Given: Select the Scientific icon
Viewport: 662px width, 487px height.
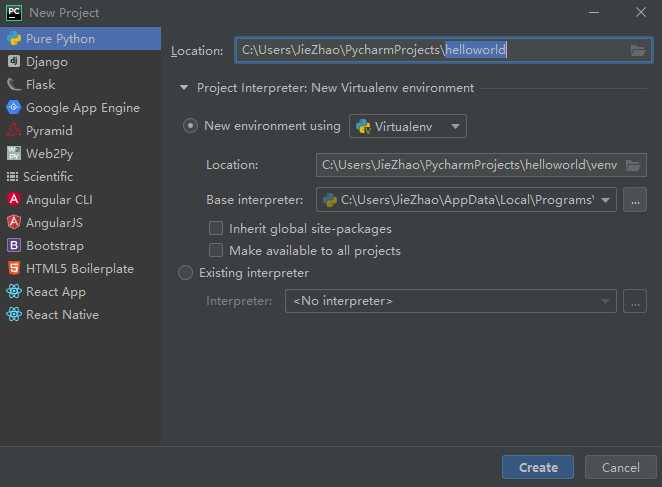Looking at the screenshot, I should (12, 177).
